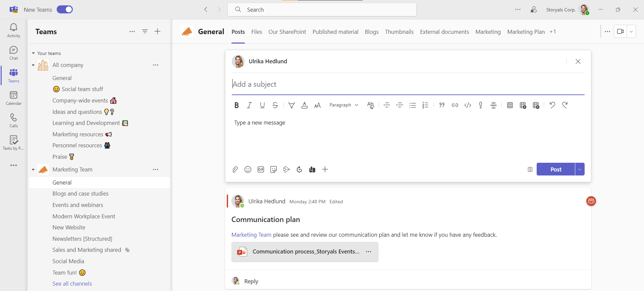
Task: Click the Bold formatting icon
Action: 236,105
